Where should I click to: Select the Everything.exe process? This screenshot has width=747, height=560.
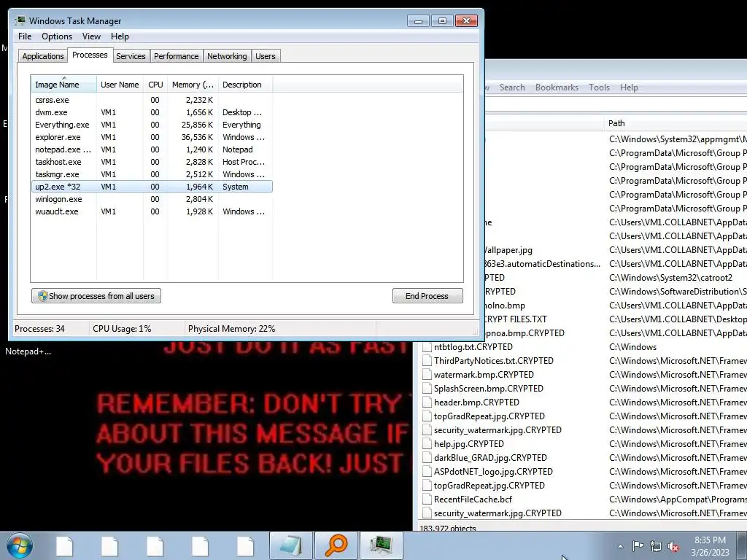coord(152,125)
